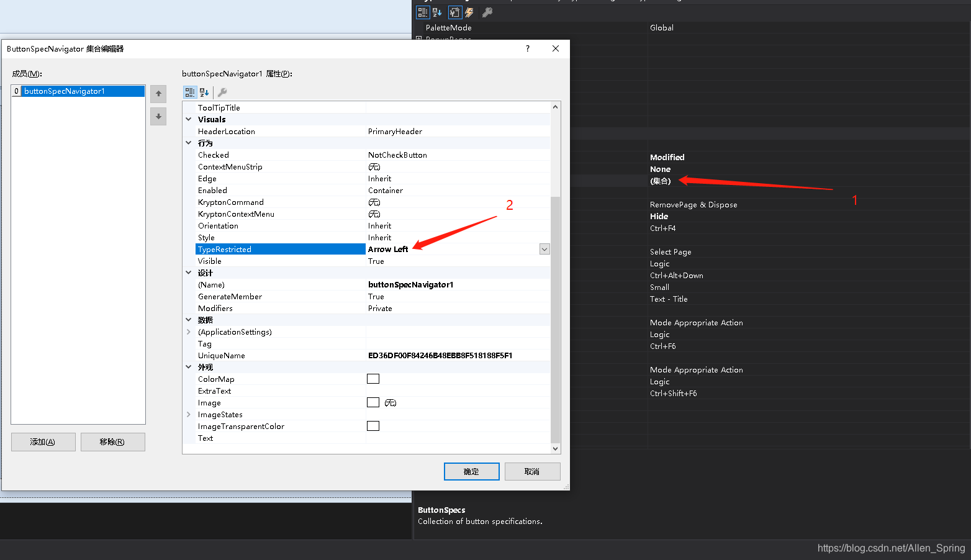This screenshot has width=971, height=560.
Task: Click the Ctrl+F4 shortcut value
Action: [x=663, y=228]
